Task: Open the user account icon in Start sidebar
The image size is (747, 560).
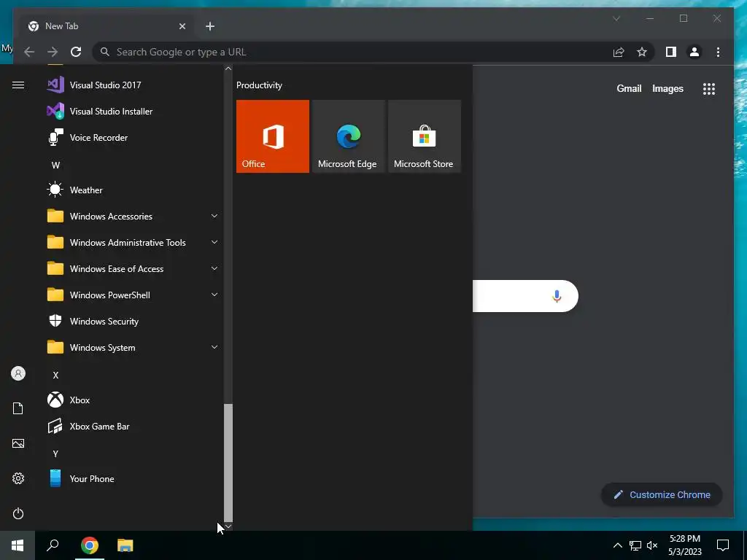Action: pyautogui.click(x=18, y=373)
